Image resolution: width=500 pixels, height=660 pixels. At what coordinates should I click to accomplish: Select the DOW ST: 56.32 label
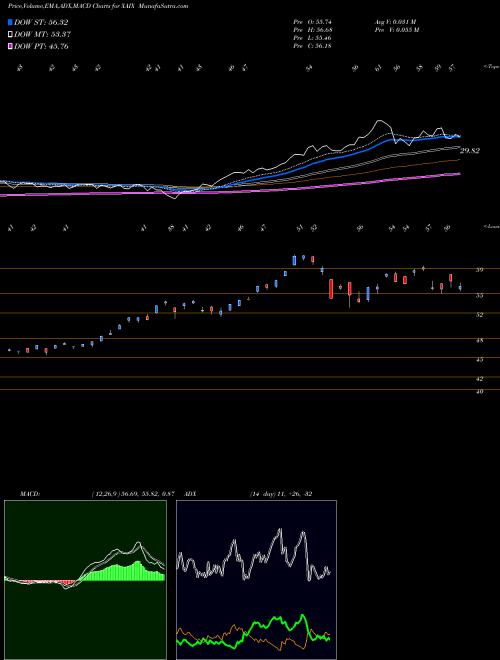coord(41,22)
